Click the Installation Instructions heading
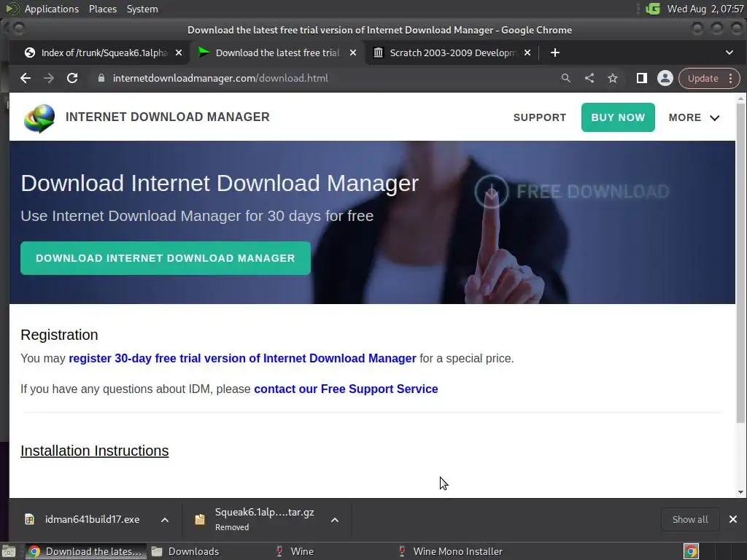Image resolution: width=747 pixels, height=560 pixels. click(x=94, y=451)
